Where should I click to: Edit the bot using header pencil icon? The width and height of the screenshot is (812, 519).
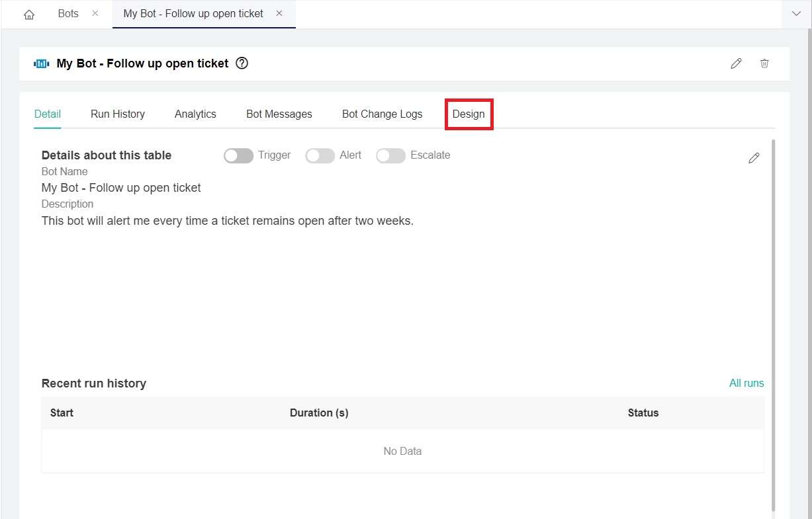[736, 63]
